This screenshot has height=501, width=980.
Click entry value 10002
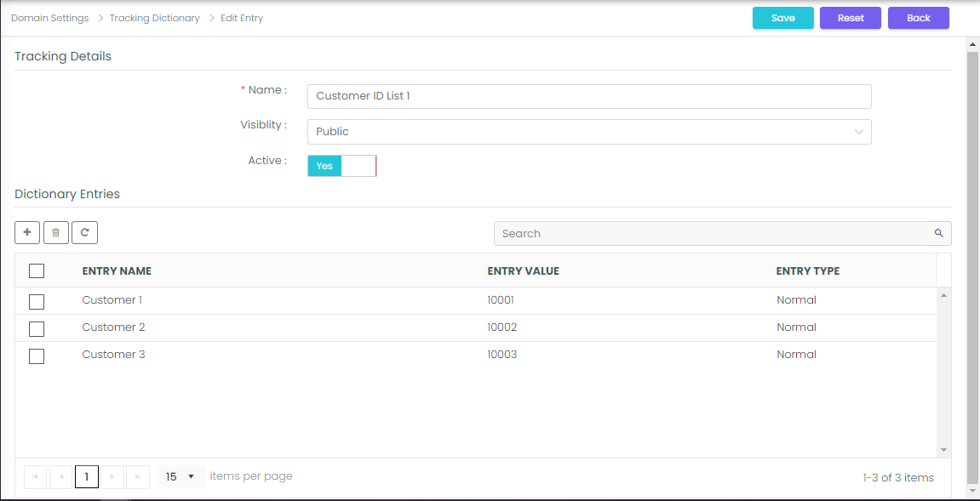pyautogui.click(x=502, y=327)
